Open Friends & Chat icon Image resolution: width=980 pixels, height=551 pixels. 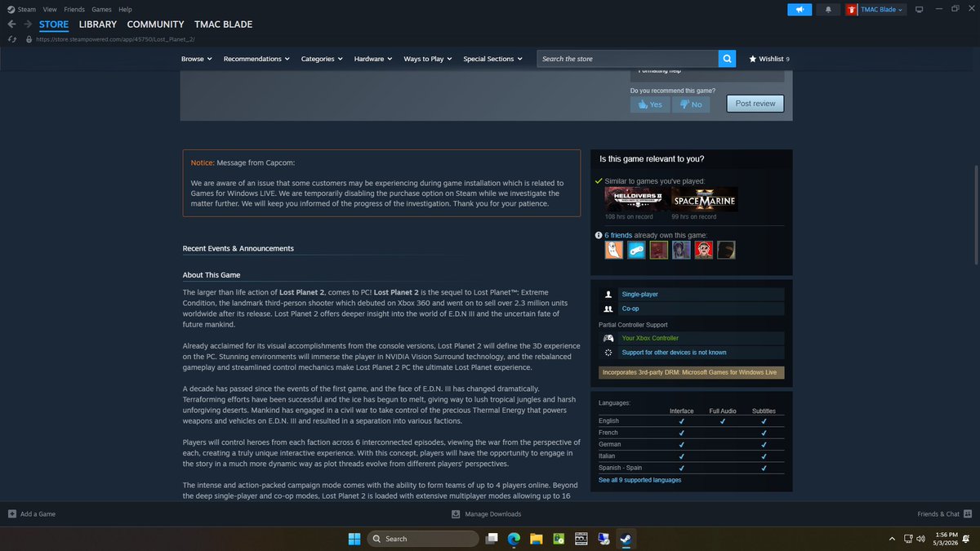(x=968, y=514)
